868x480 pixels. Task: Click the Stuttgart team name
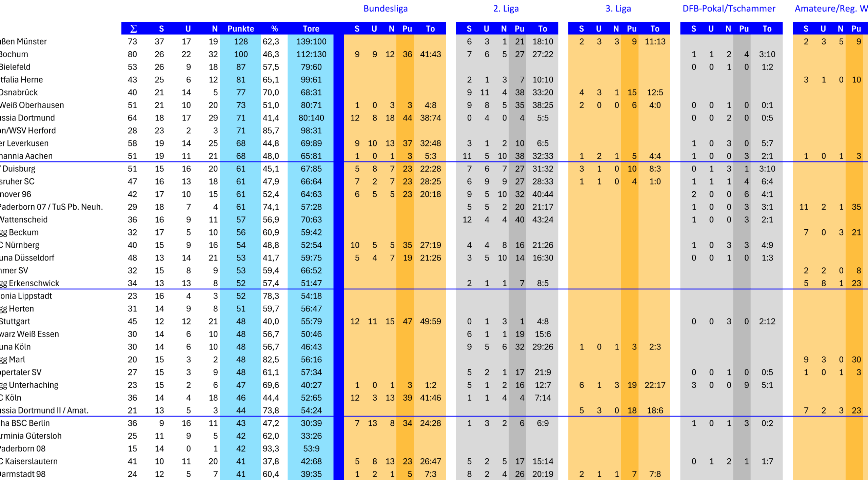point(15,321)
